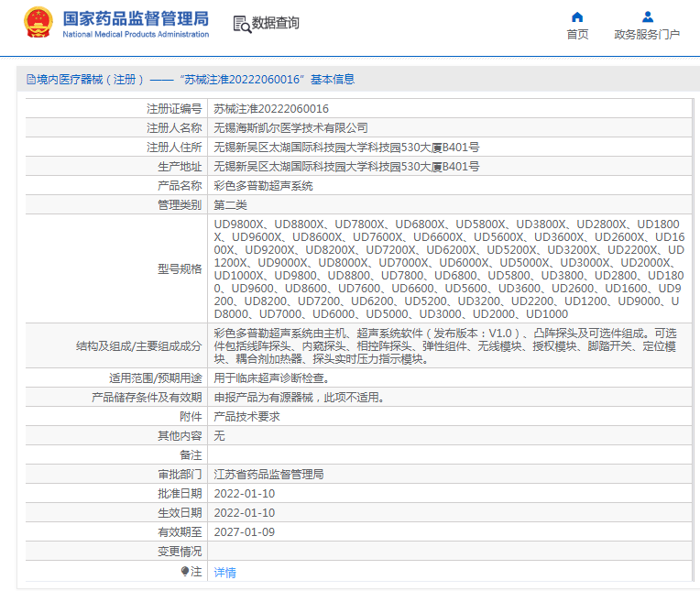700x591 pixels.
Task: Click the 国家药品监督管理局 title
Action: click(x=136, y=18)
